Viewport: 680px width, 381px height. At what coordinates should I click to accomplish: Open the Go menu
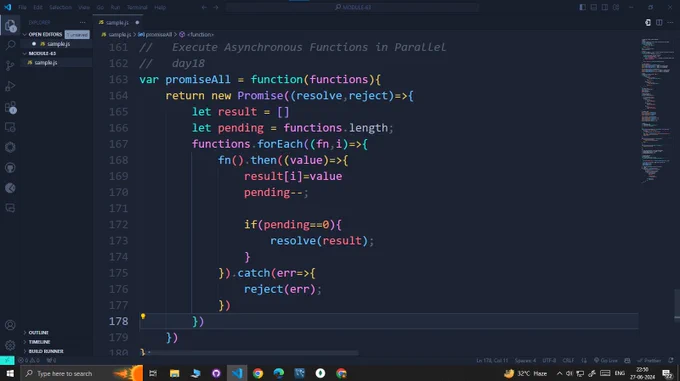(100, 7)
